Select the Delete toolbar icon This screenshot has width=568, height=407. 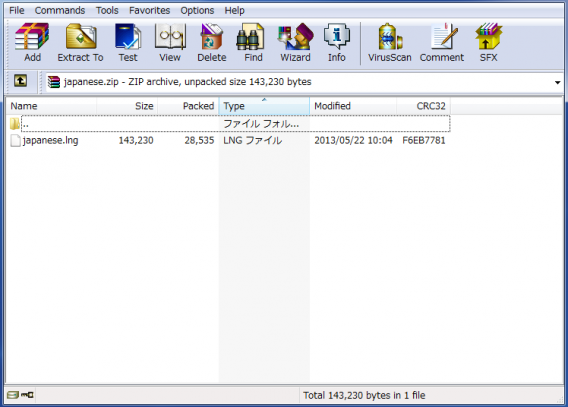tap(212, 42)
